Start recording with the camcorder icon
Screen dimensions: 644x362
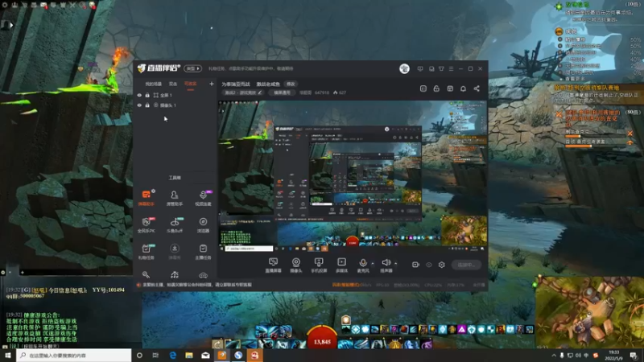point(415,265)
